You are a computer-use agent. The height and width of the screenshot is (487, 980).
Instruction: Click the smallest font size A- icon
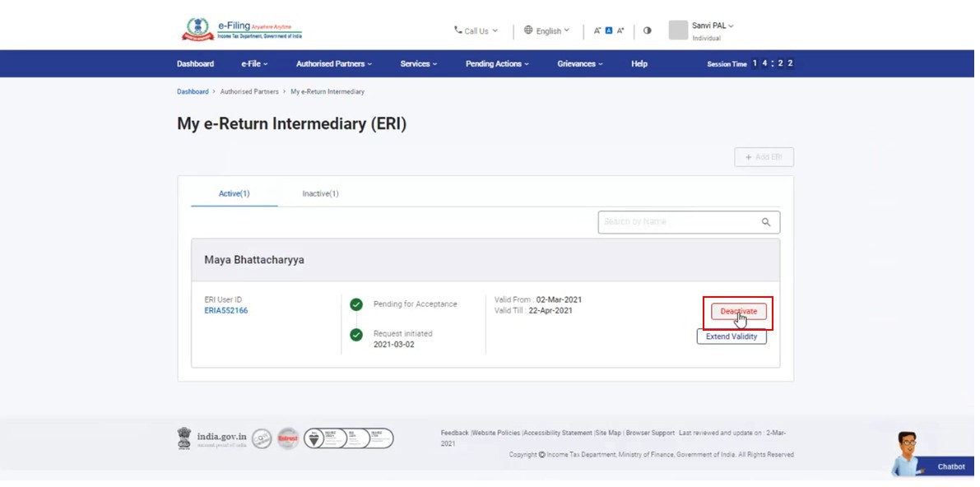597,30
